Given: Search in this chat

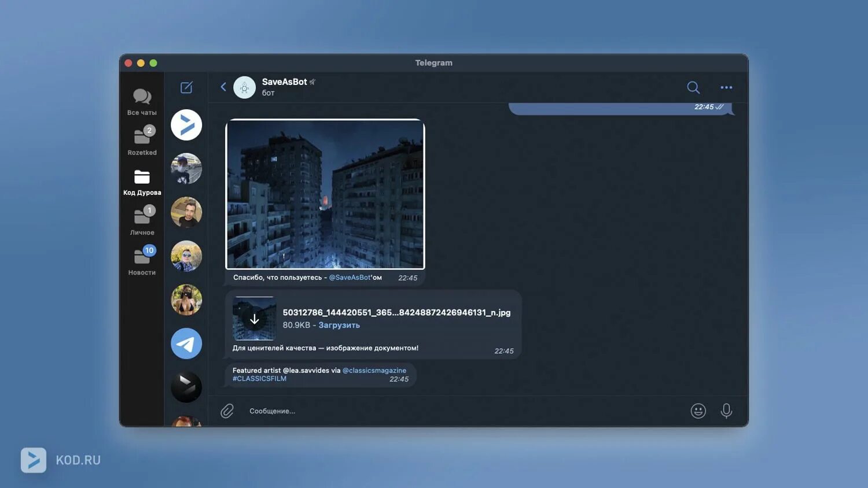Looking at the screenshot, I should (693, 87).
